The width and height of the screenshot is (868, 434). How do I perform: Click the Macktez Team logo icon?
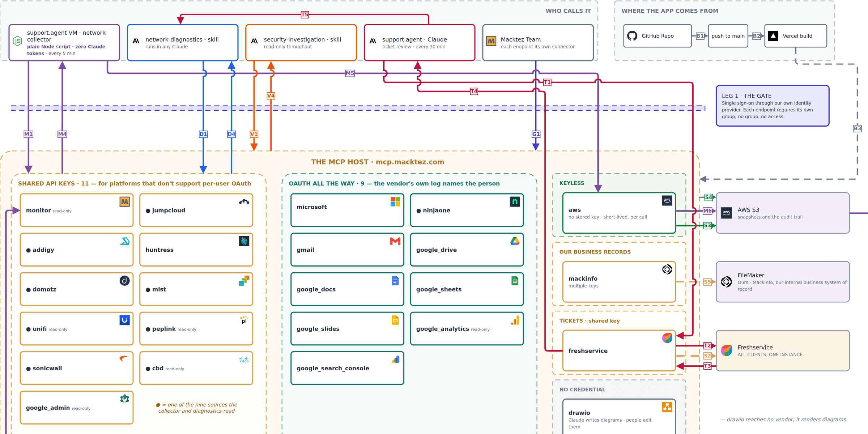491,41
